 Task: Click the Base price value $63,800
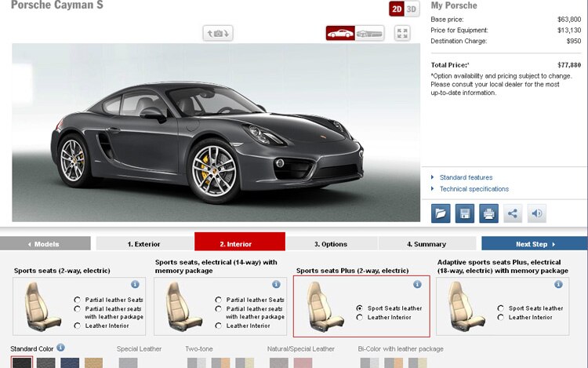569,19
